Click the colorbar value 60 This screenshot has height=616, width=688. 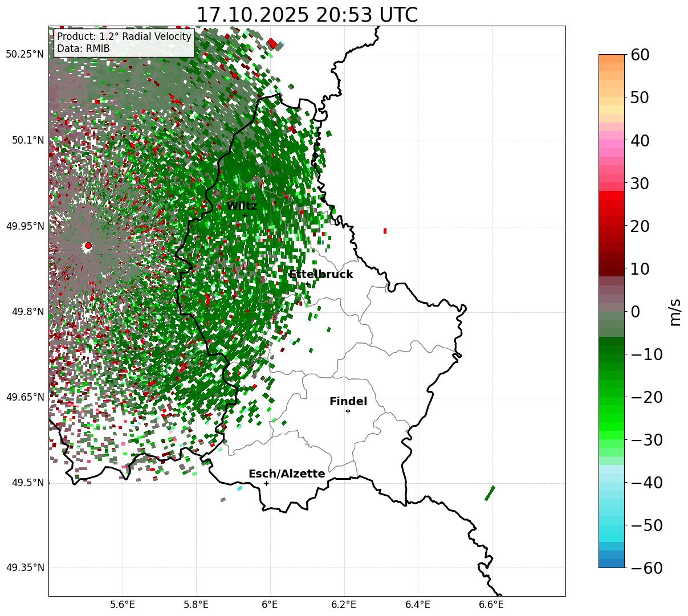point(639,55)
